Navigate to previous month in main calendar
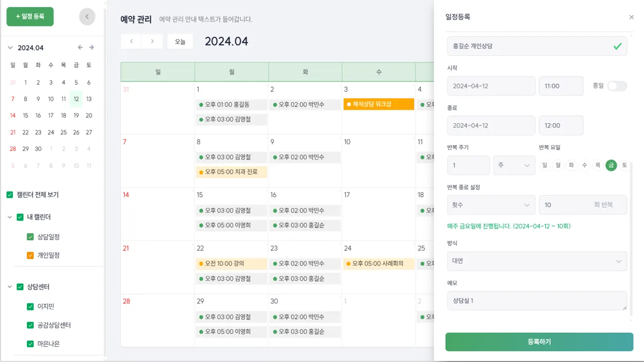 131,41
